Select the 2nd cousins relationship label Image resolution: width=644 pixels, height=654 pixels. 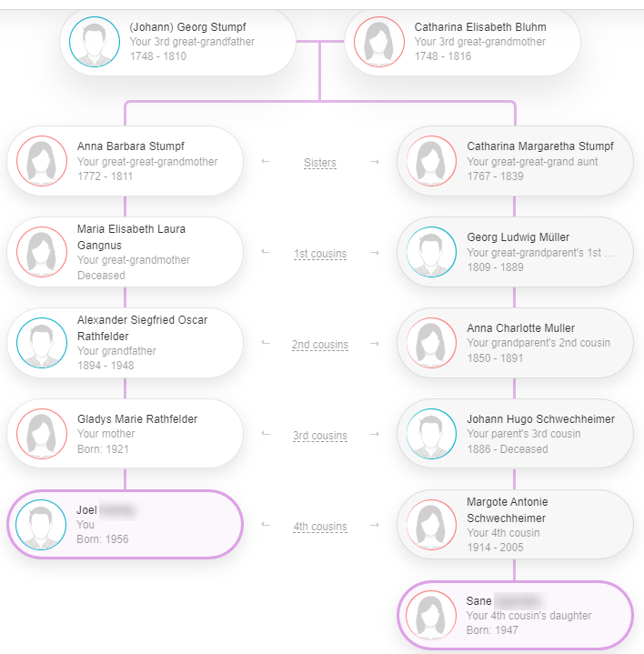click(320, 345)
